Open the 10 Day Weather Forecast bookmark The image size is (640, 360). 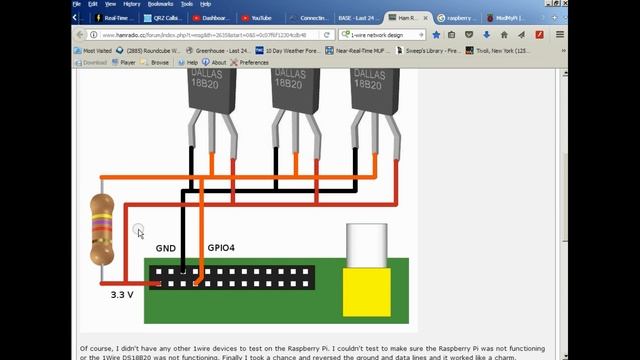pyautogui.click(x=288, y=51)
